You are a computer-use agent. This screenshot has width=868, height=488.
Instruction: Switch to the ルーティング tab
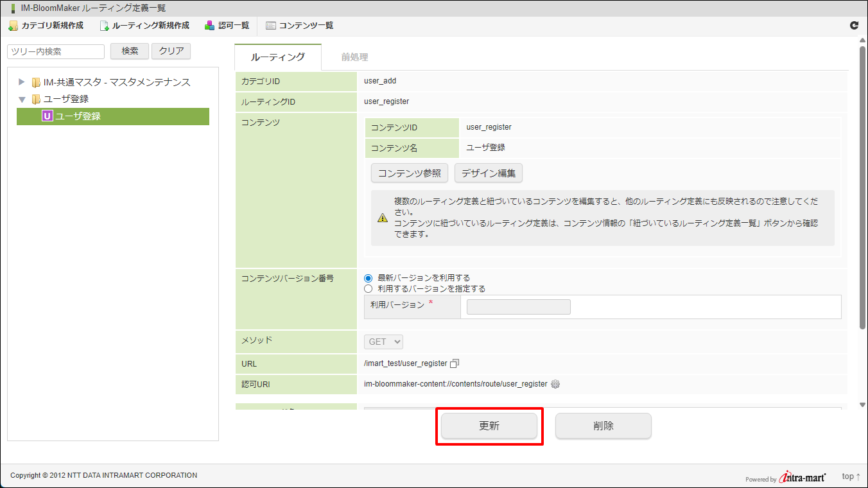(x=278, y=57)
